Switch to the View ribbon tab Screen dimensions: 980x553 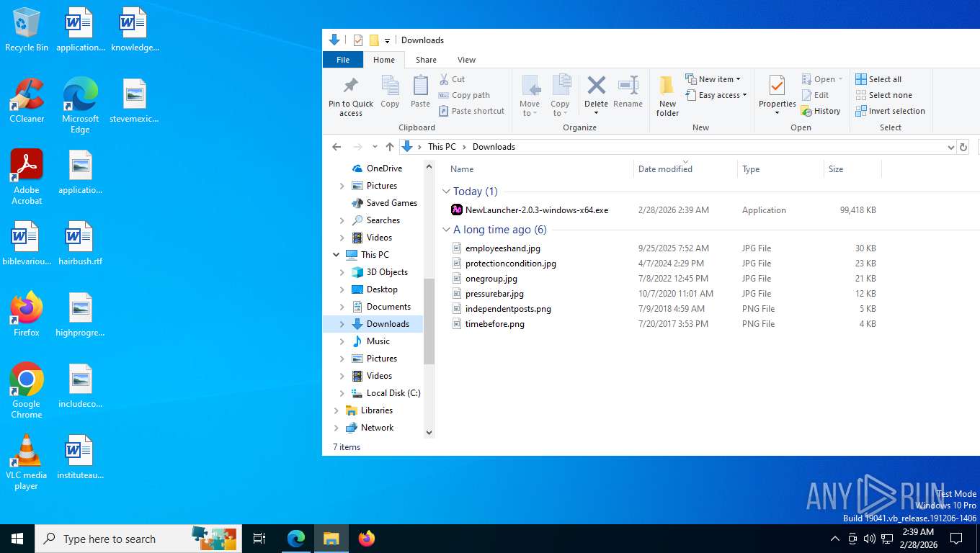pos(466,60)
